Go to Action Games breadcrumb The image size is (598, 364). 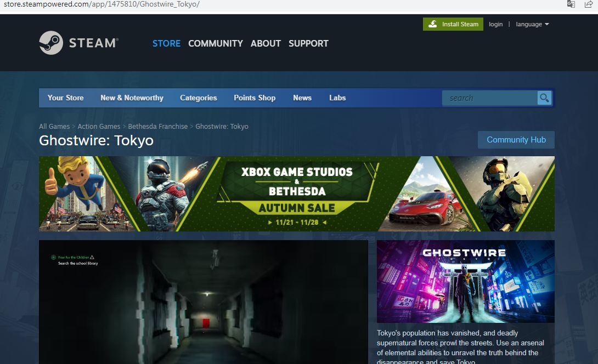(x=99, y=126)
